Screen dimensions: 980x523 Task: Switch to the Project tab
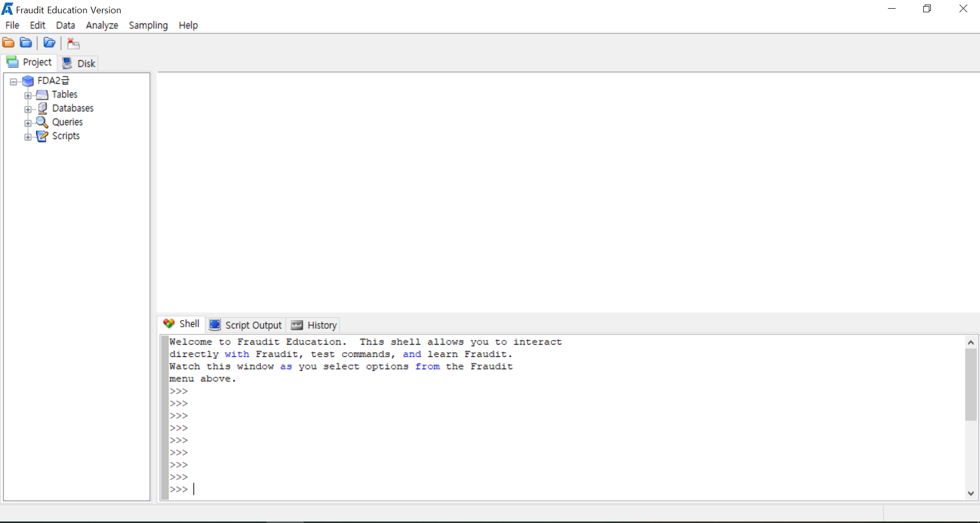[x=29, y=62]
